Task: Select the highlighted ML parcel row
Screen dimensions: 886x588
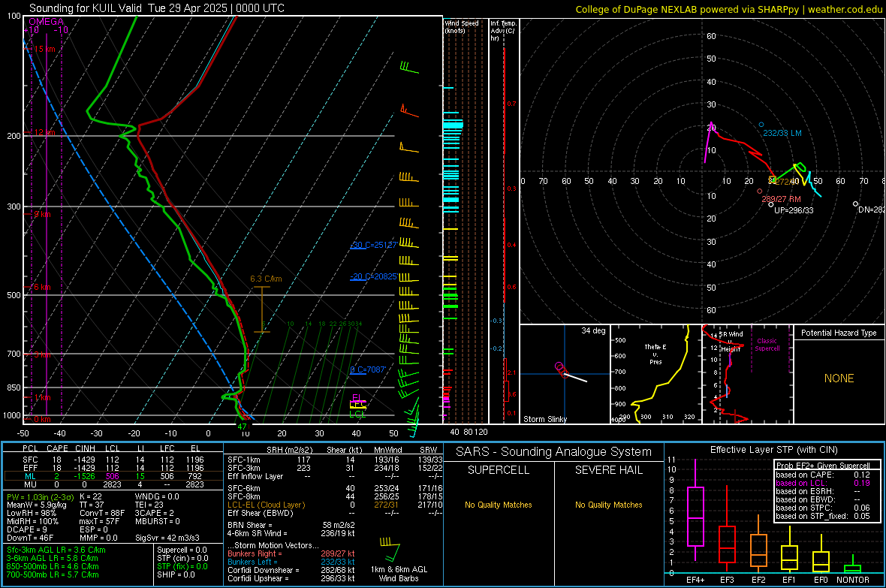Action: [112, 476]
